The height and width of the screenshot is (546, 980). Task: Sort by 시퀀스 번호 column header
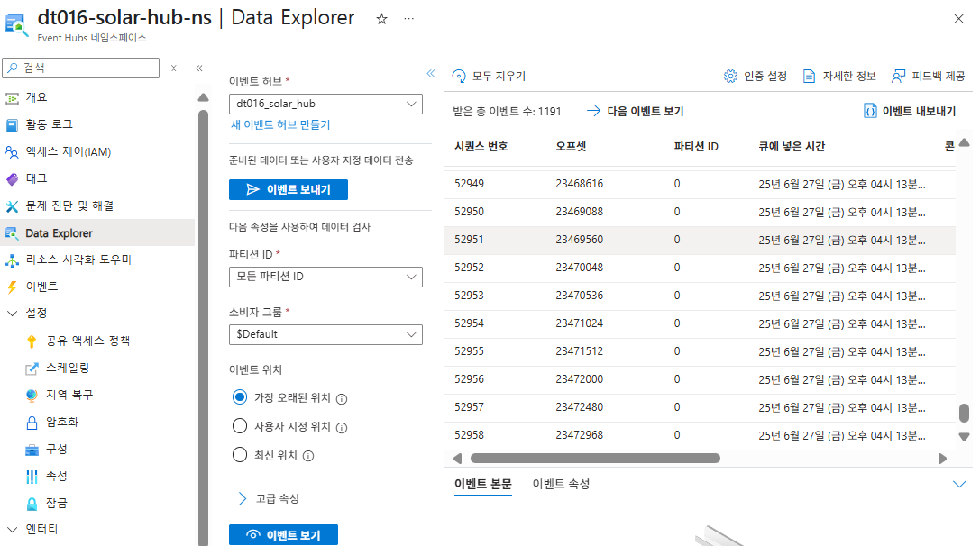pyautogui.click(x=481, y=147)
